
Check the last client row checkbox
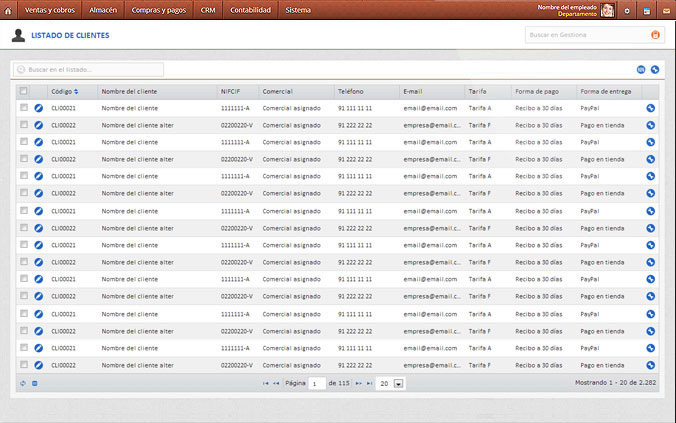23,365
